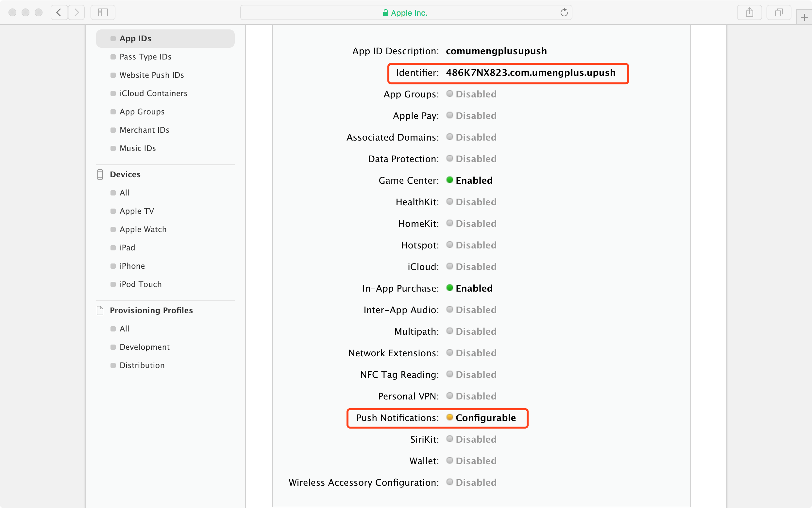The height and width of the screenshot is (508, 812).
Task: Click the App ID Description label
Action: tap(396, 51)
